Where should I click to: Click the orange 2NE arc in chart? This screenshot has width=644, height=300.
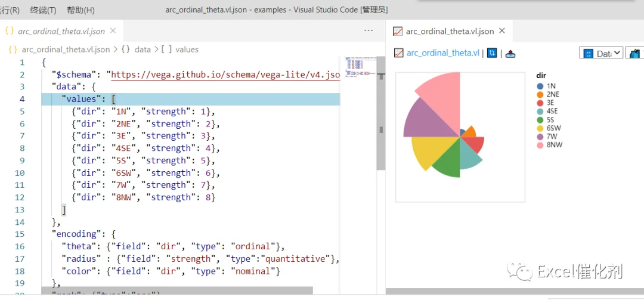click(470, 131)
